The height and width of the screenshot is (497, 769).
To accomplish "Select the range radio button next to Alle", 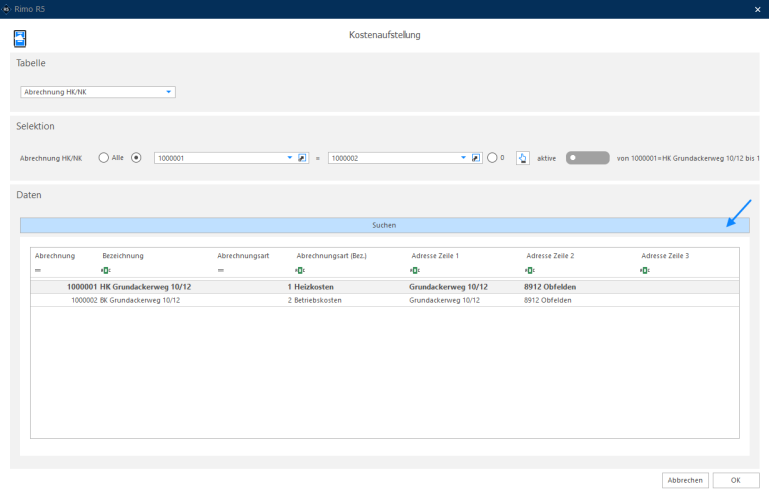I will 136,157.
